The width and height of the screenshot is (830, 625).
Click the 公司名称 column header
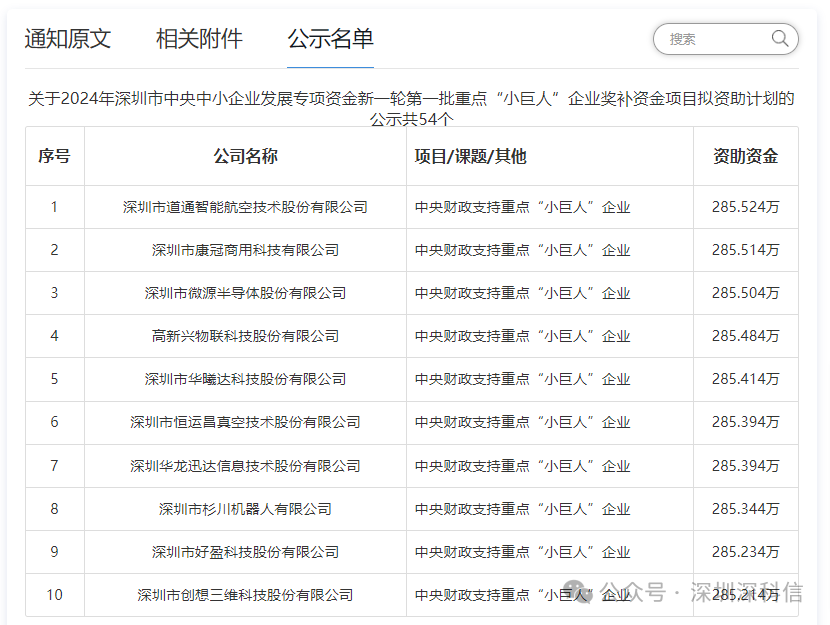[246, 156]
